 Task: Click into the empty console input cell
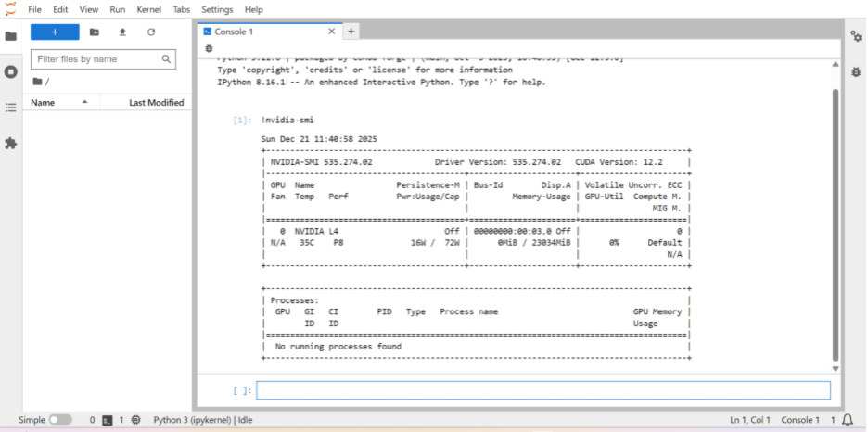[x=543, y=390]
